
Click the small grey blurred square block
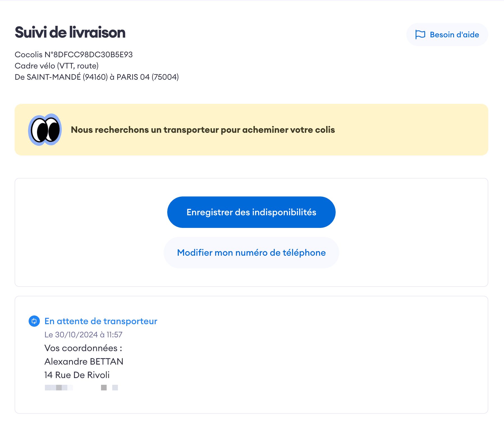(104, 388)
